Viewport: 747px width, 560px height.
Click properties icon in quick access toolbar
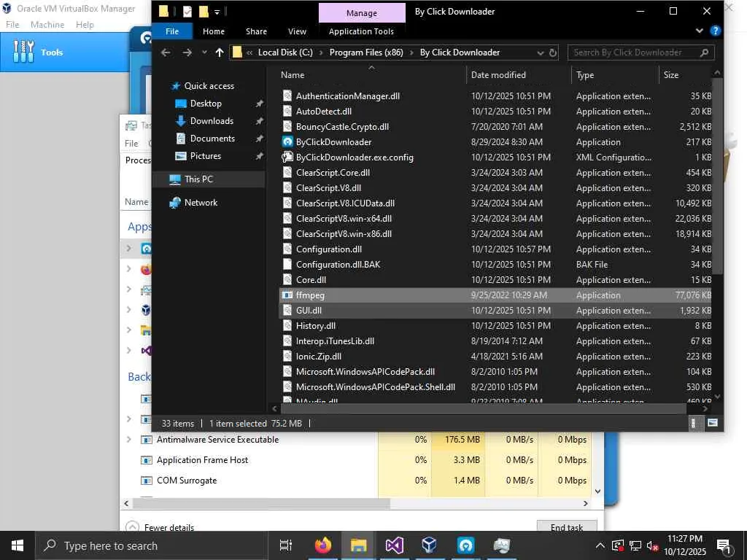[187, 12]
